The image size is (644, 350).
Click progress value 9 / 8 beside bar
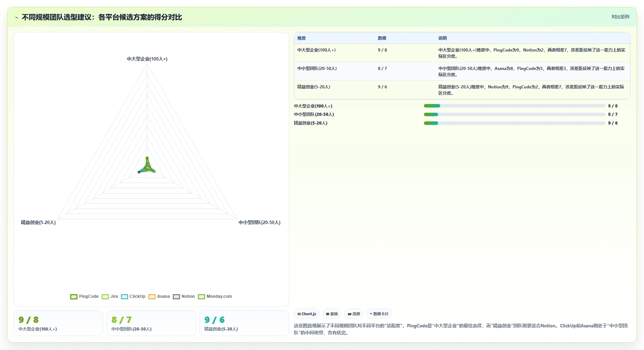click(x=613, y=106)
